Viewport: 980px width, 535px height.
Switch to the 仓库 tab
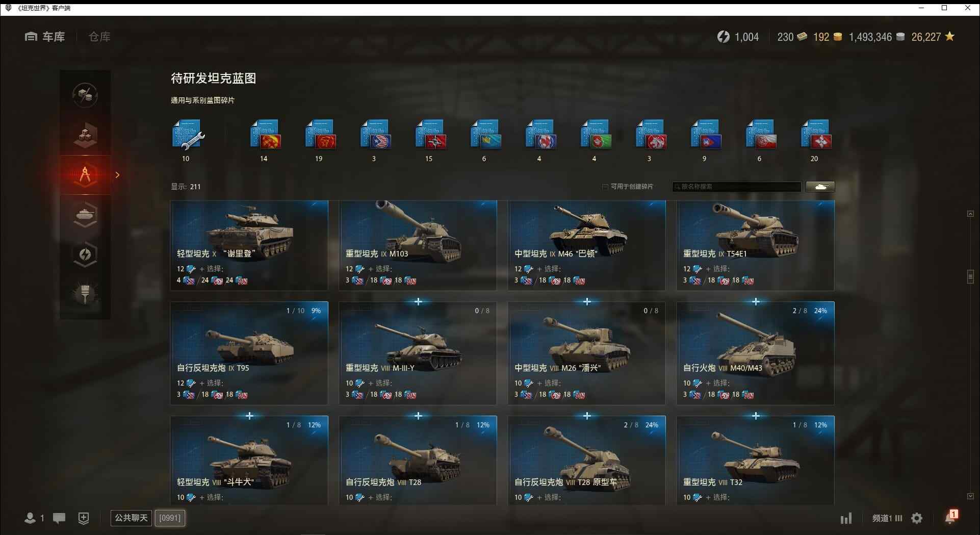pos(99,37)
